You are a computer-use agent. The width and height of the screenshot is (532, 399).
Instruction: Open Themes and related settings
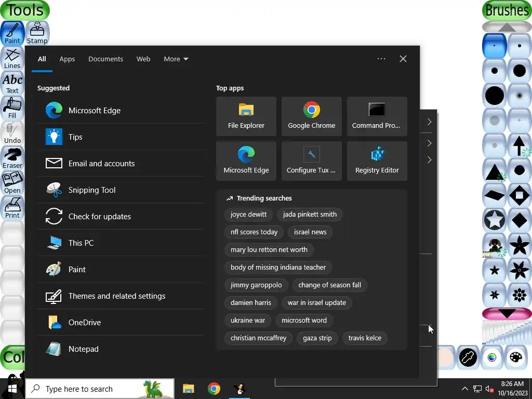[x=121, y=296]
